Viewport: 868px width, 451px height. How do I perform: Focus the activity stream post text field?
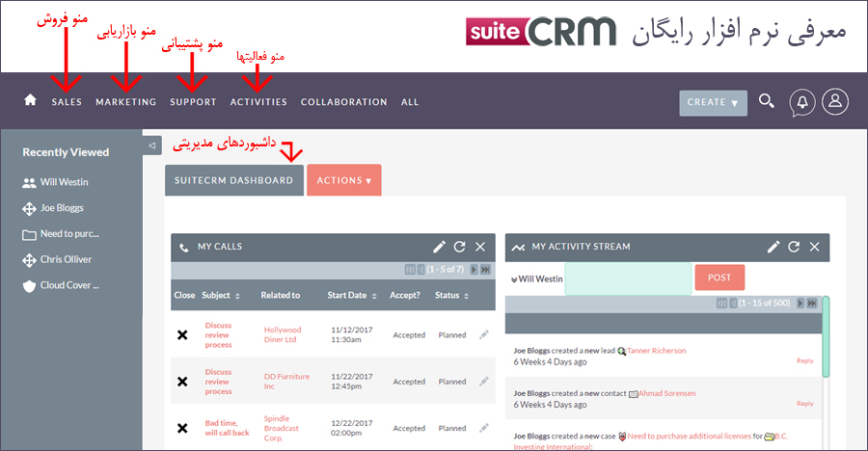(628, 279)
